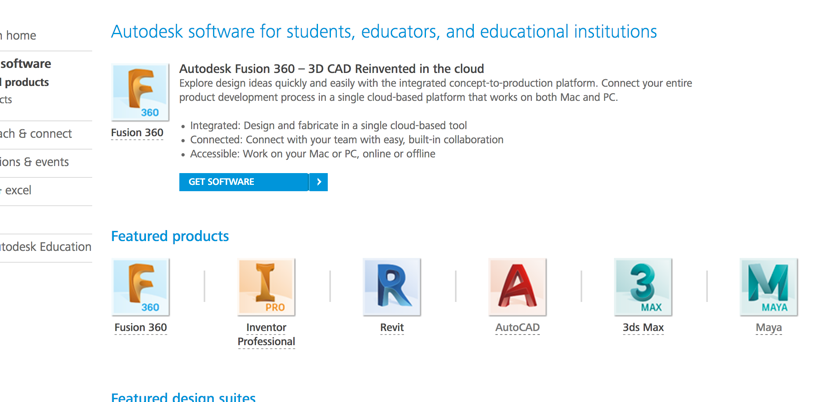Screen dimensions: 833x402
Task: Open the Fusion 360 icon in Featured products
Action: click(x=140, y=287)
